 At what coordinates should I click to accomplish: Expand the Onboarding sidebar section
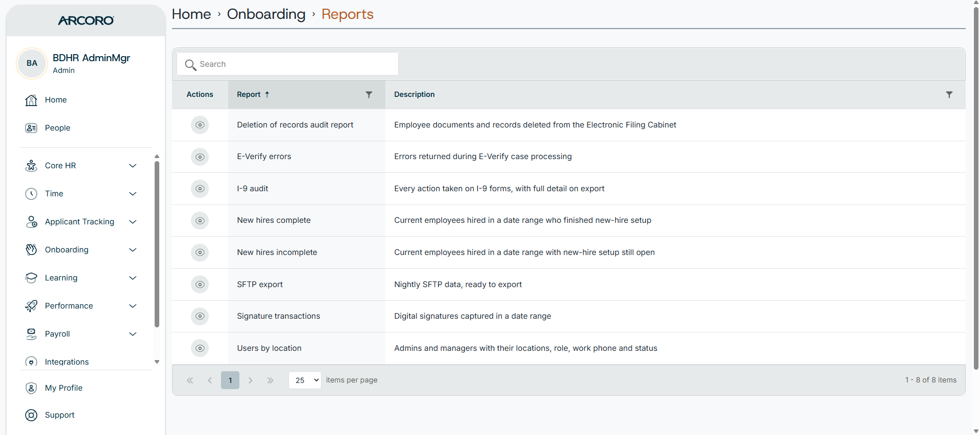[x=133, y=250]
